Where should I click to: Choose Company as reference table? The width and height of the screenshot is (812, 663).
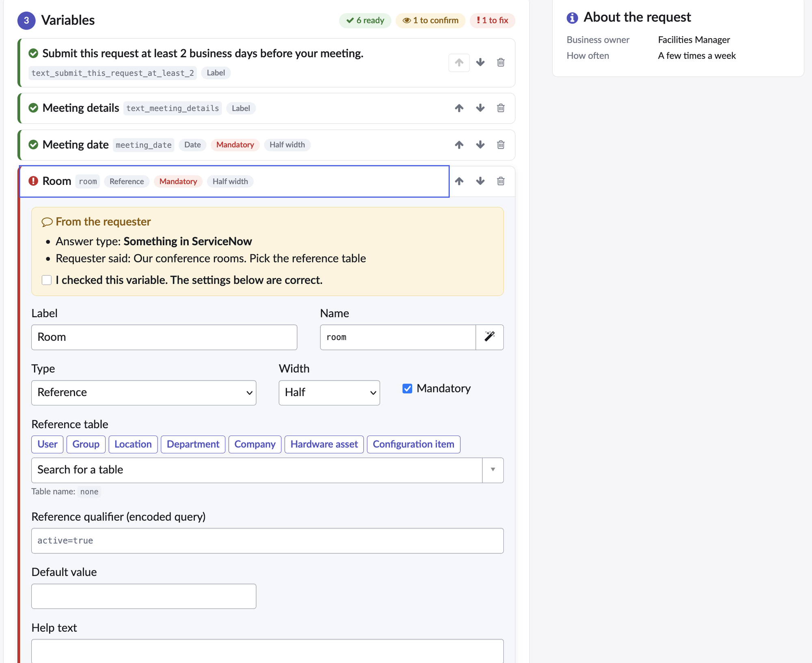[255, 444]
